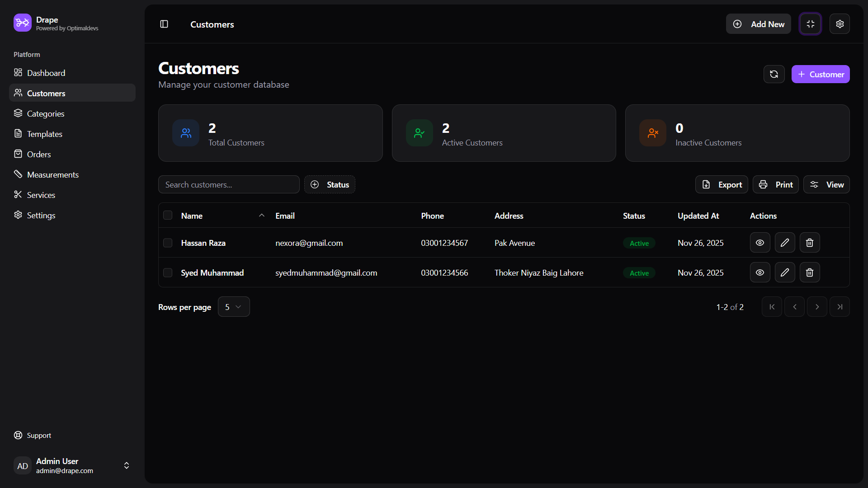Go to Orders in the sidebar
Viewport: 868px width, 488px height.
[39, 154]
